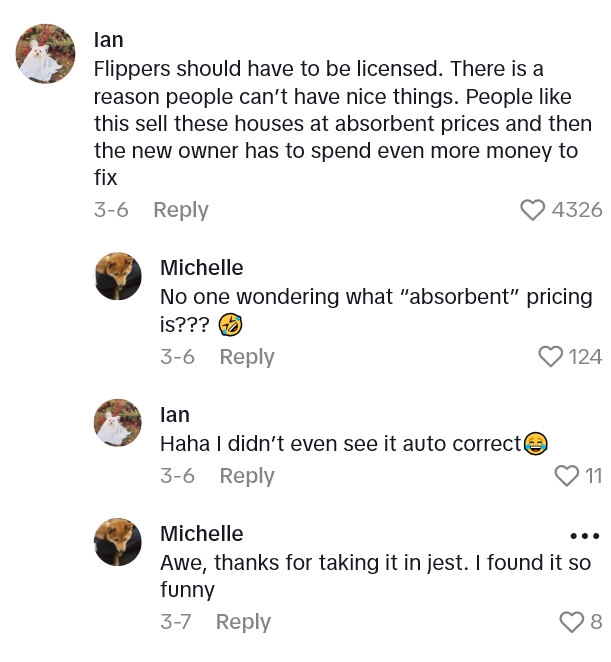
Task: Click the 4326 like count number
Action: click(577, 210)
